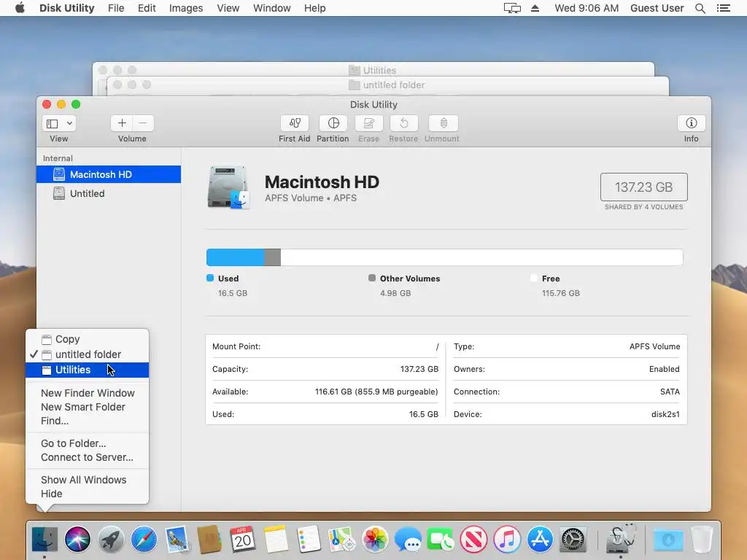Open Spotlight search icon
Screen dimensions: 747x560
coord(700,8)
